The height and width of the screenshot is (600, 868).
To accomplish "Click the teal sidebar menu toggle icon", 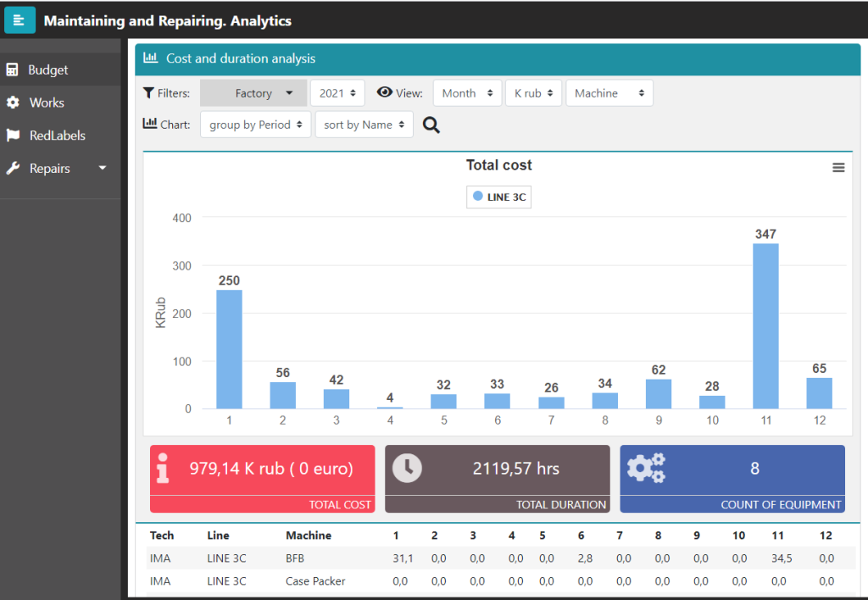I will [19, 19].
